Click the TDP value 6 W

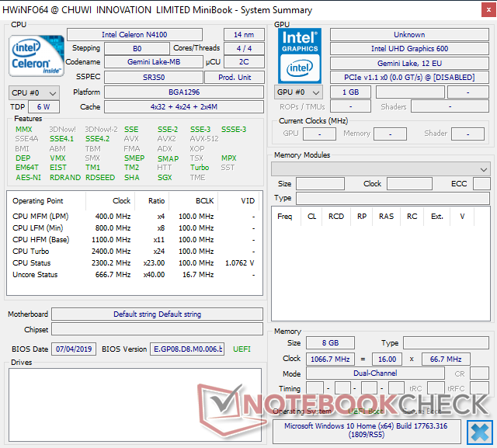pyautogui.click(x=43, y=107)
